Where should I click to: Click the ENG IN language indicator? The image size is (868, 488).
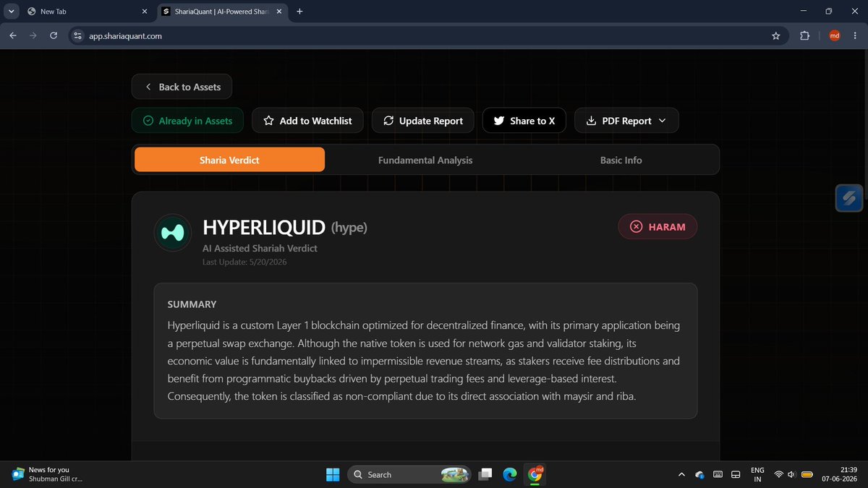click(x=757, y=474)
